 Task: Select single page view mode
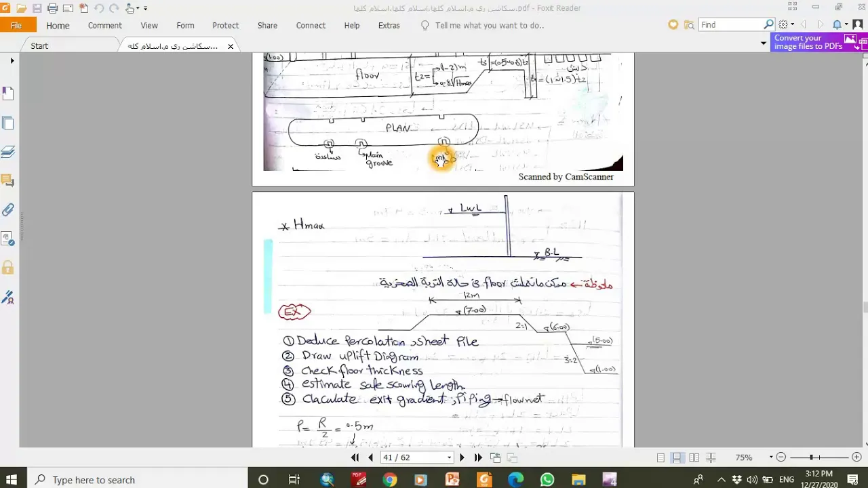[660, 457]
